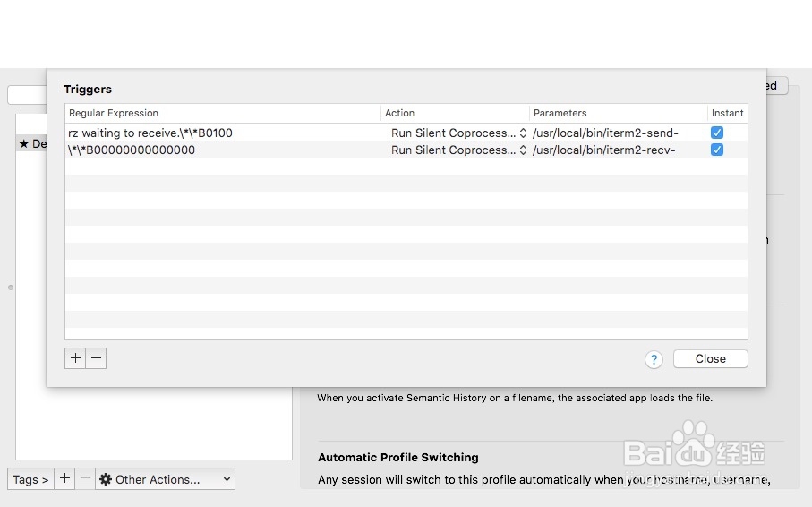Click the Action column header

(x=455, y=113)
